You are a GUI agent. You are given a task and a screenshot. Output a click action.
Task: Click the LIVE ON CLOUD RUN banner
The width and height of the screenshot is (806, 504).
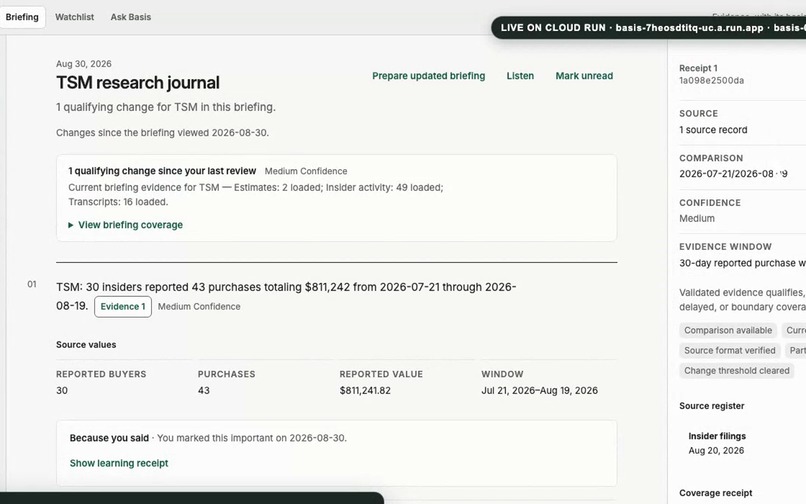(649, 28)
